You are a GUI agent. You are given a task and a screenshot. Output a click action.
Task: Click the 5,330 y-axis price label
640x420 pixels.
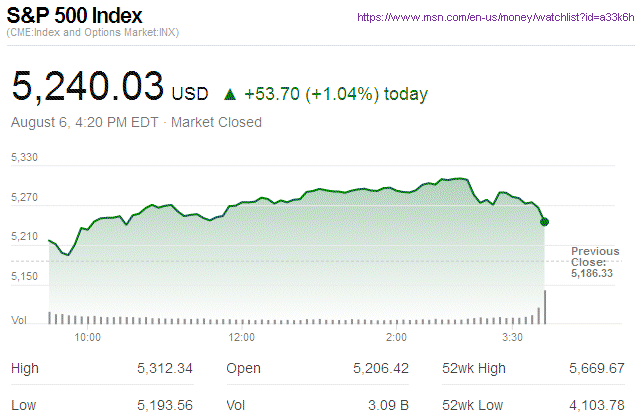coord(24,158)
